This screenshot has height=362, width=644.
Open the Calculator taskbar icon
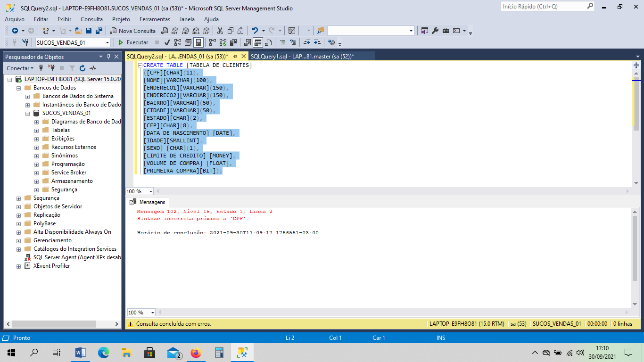pyautogui.click(x=219, y=352)
